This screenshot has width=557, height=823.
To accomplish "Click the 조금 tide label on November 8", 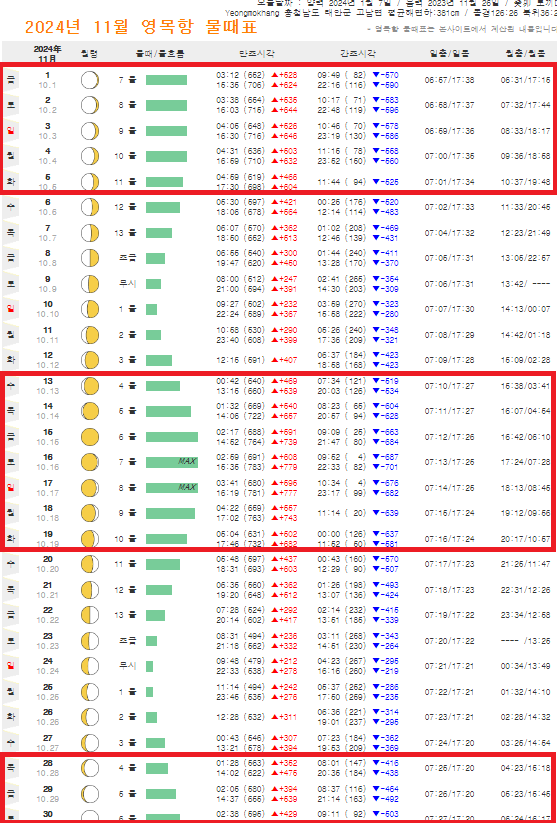I will tap(128, 258).
